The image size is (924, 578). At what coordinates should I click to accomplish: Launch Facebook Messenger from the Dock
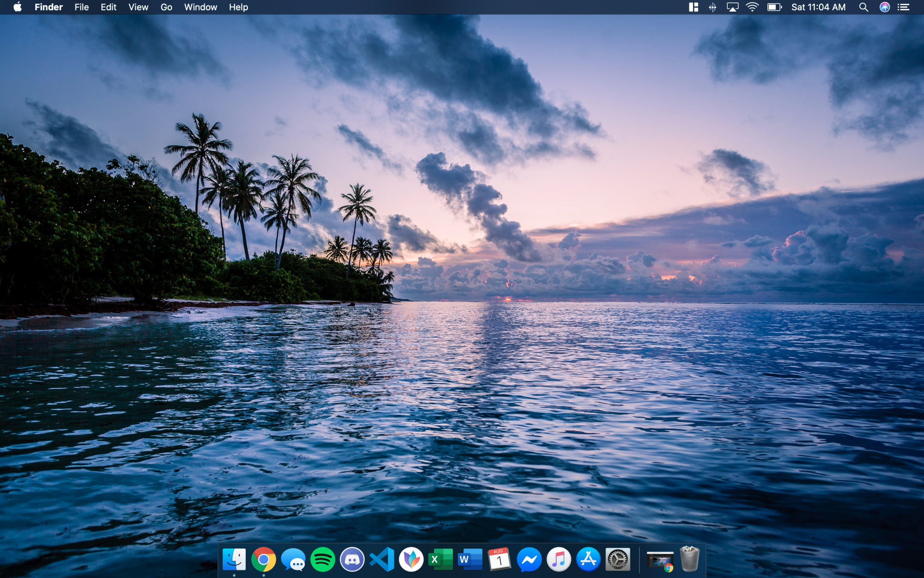(x=529, y=560)
